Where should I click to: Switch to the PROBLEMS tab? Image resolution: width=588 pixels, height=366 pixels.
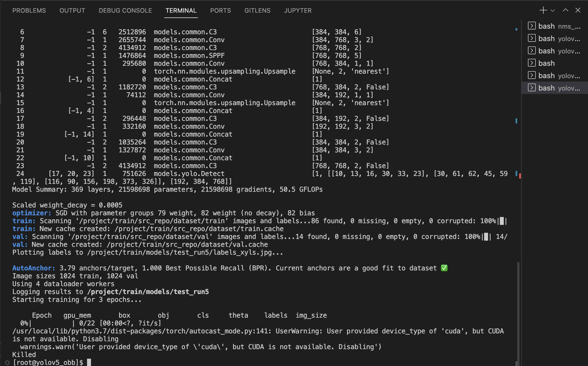pos(29,10)
